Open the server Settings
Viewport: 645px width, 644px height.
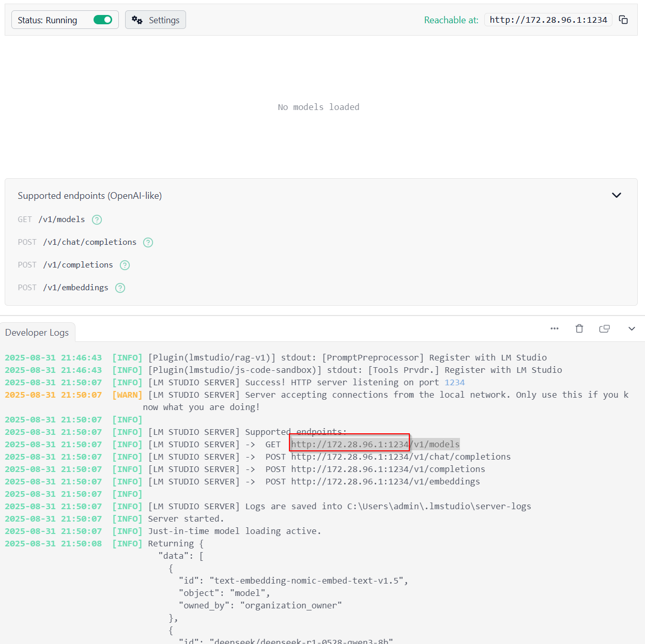click(x=156, y=20)
